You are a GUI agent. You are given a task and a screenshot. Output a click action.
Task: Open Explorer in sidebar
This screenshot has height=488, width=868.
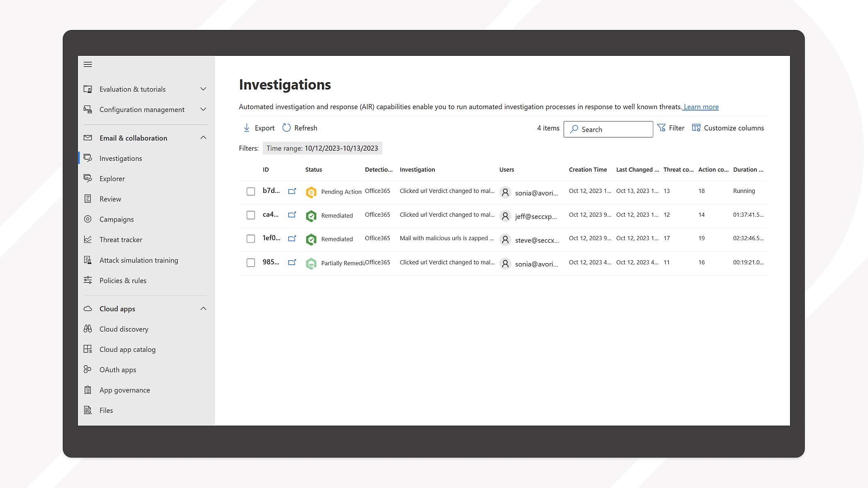point(112,179)
